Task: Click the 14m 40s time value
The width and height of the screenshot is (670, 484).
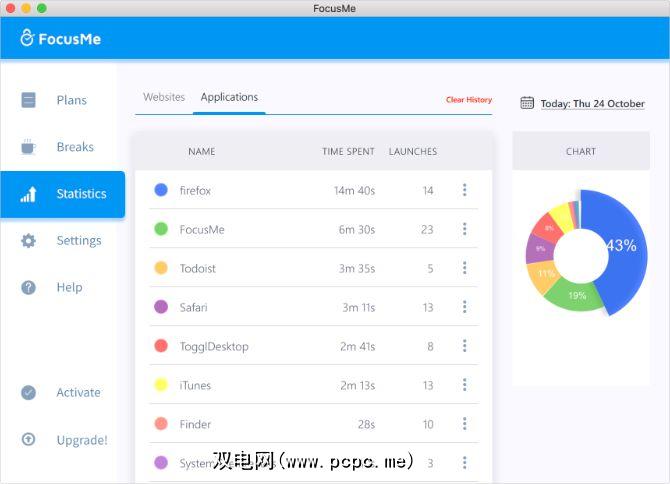Action: coord(354,191)
